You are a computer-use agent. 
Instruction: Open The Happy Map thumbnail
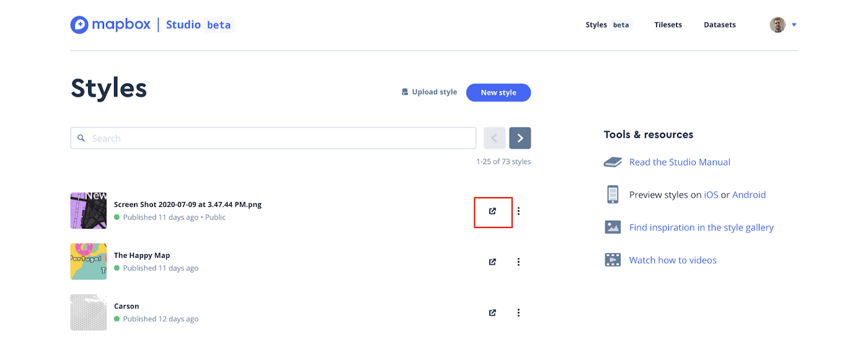pos(89,262)
